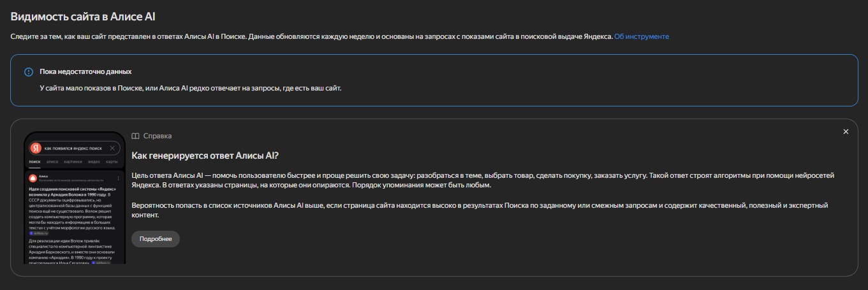Screen dimensions: 868x290
Task: Click the clear X in preview search bar
Action: point(112,148)
